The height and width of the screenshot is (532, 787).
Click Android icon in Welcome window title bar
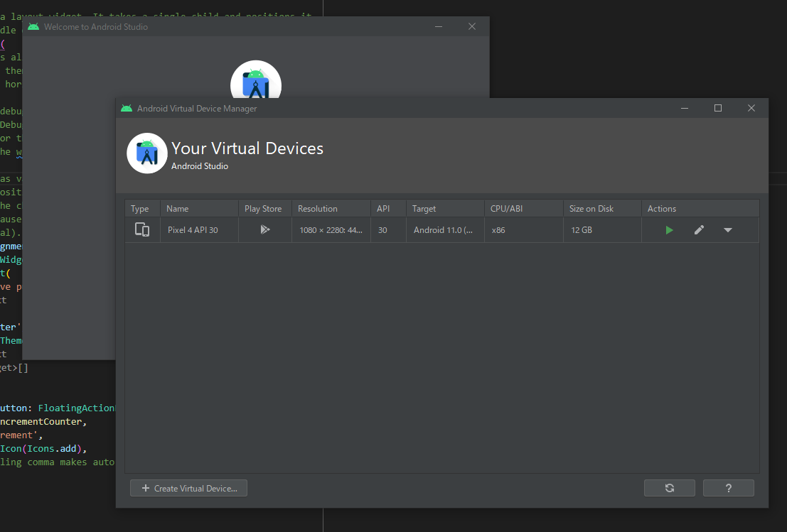pyautogui.click(x=33, y=26)
